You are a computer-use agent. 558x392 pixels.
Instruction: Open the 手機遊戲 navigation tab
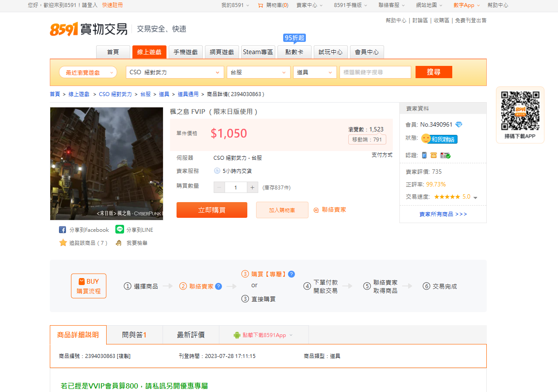click(185, 52)
